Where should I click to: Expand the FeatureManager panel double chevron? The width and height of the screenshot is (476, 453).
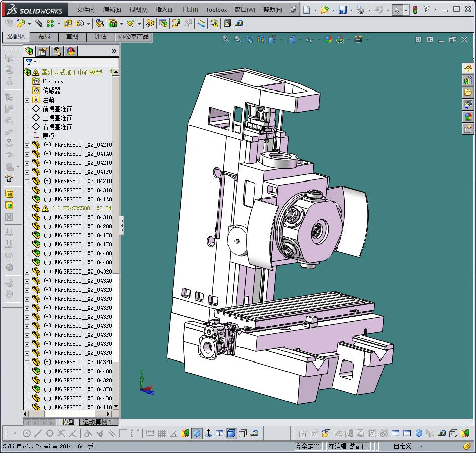(x=114, y=51)
